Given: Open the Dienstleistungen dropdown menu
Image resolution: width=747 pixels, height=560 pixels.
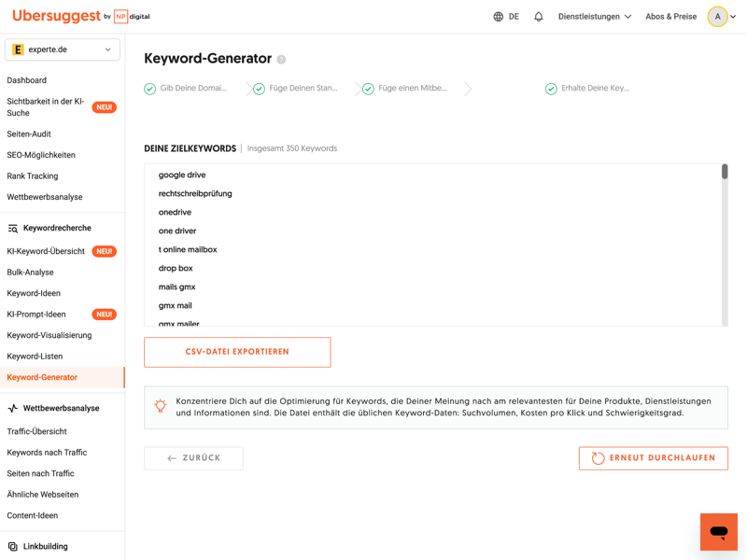Looking at the screenshot, I should click(x=595, y=17).
